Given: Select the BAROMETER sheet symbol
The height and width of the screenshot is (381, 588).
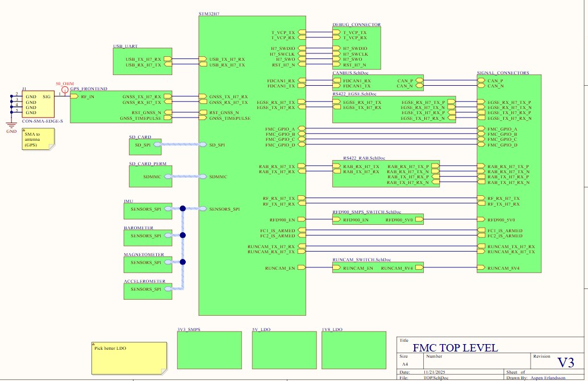Looking at the screenshot, I should click(147, 238).
